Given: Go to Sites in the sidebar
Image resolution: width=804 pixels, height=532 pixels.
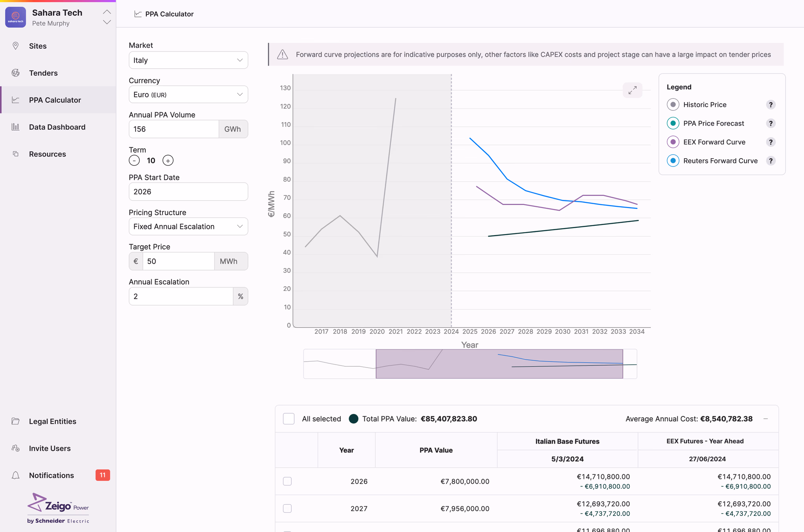Looking at the screenshot, I should (x=58, y=46).
